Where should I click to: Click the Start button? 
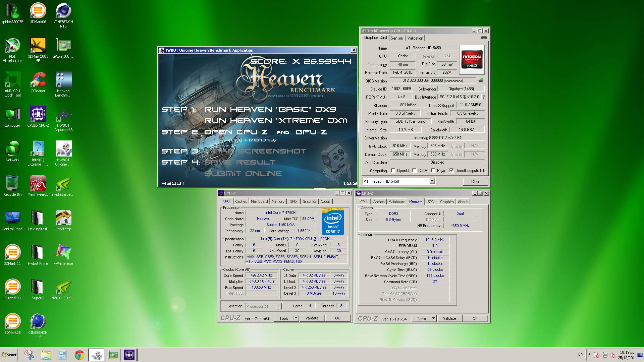pos(9,355)
